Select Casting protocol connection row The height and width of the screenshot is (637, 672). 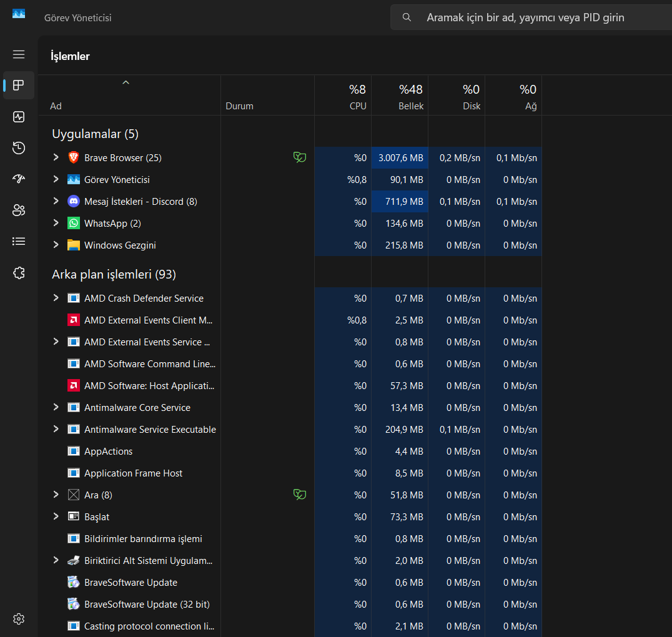tap(290, 626)
